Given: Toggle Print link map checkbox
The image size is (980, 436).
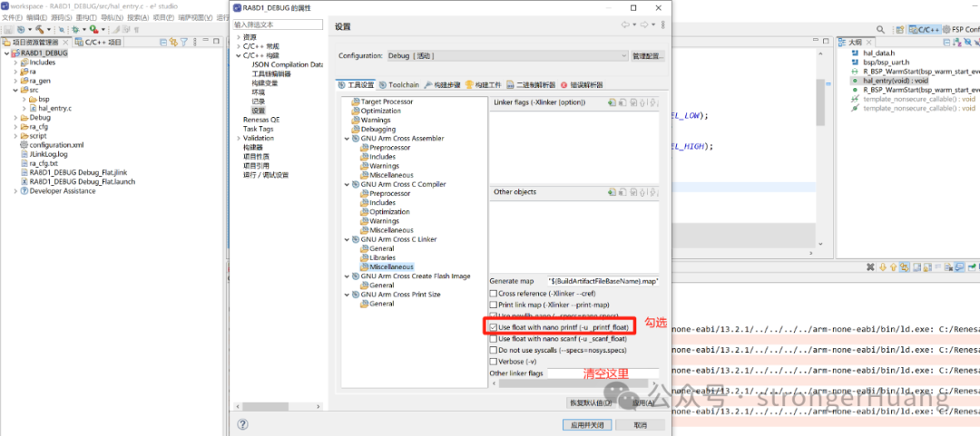Looking at the screenshot, I should (x=493, y=305).
